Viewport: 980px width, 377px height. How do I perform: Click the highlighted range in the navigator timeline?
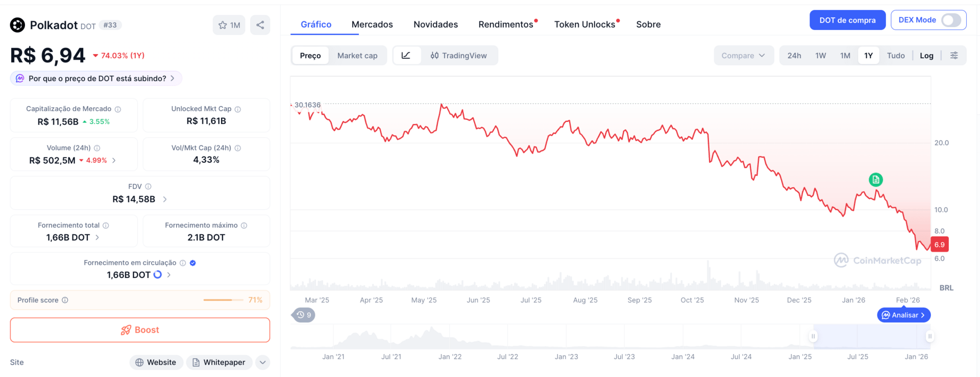pos(871,337)
